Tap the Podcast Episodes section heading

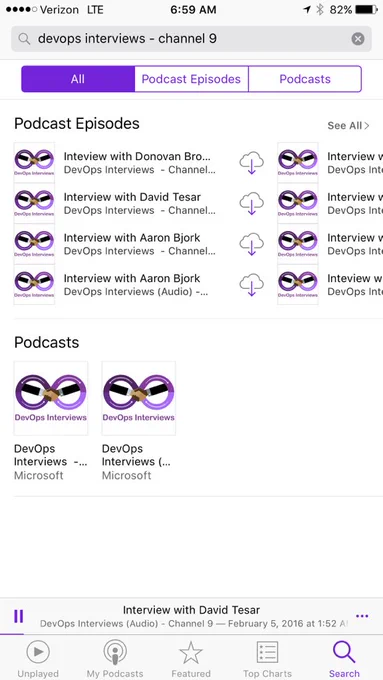pyautogui.click(x=77, y=124)
